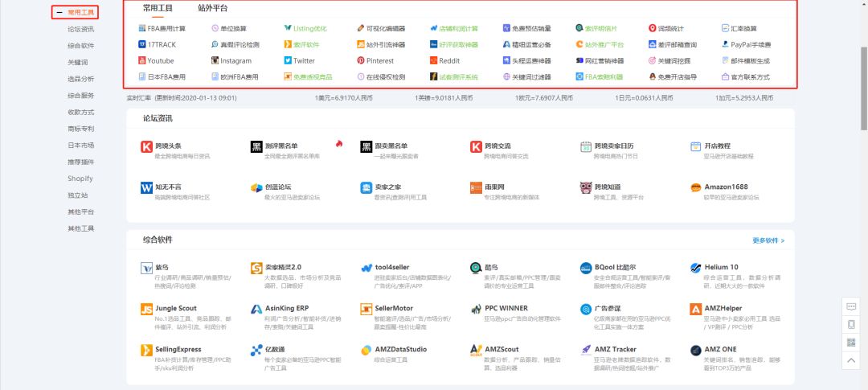Click the 跨境头条 red K icon
868x390 pixels.
(x=146, y=147)
